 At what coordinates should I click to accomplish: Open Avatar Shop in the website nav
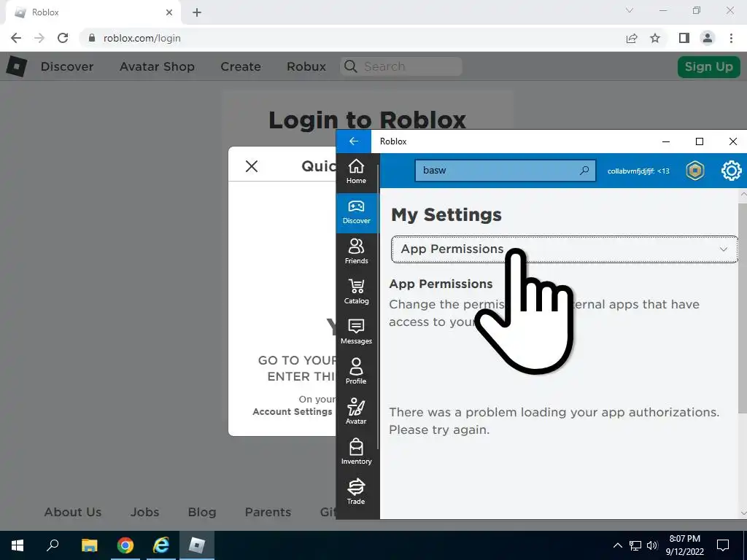pos(158,66)
